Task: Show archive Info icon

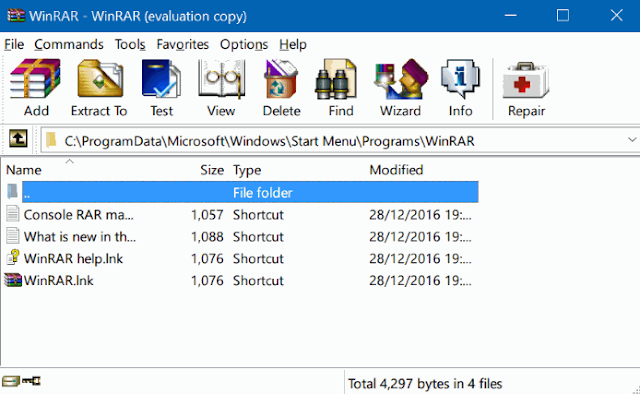Action: (460, 79)
